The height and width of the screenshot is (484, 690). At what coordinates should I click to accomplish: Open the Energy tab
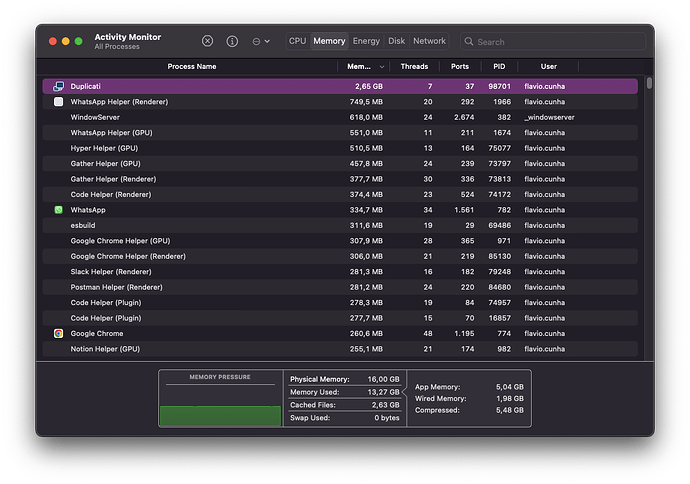click(366, 41)
